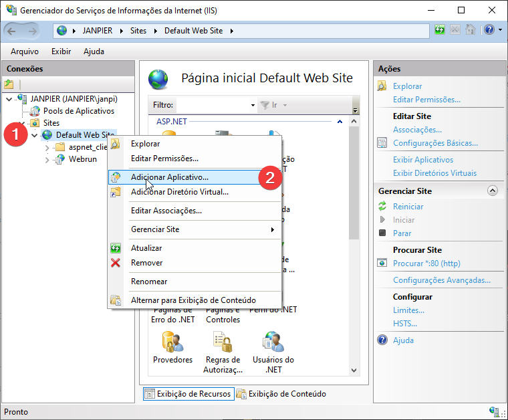Choose Adicionar Diretório Virtual menu entry
Viewport: 508px width, 420px height.
(179, 192)
